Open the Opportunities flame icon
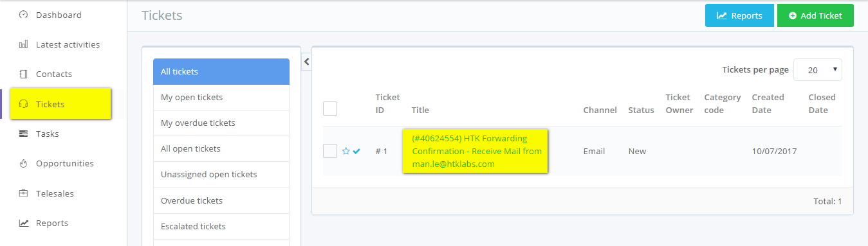This screenshot has width=868, height=246. click(24, 163)
